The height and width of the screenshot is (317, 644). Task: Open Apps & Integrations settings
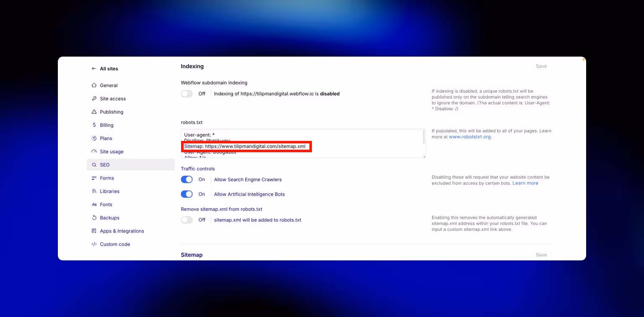click(x=122, y=231)
